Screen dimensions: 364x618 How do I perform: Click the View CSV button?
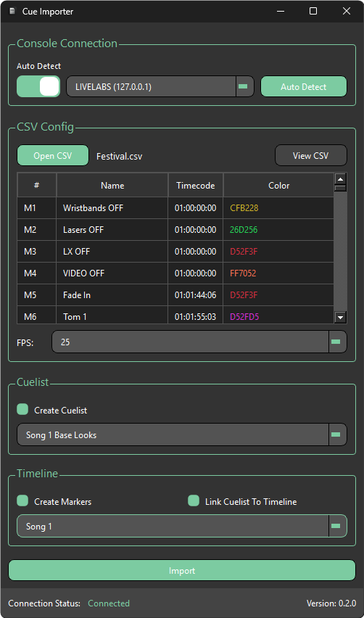(311, 156)
